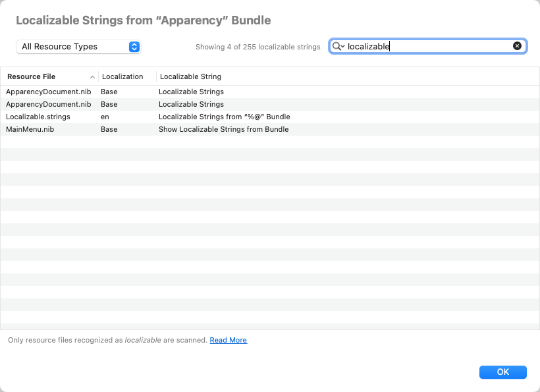Click the "en" localization cell
The image size is (540, 392).
[x=105, y=117]
